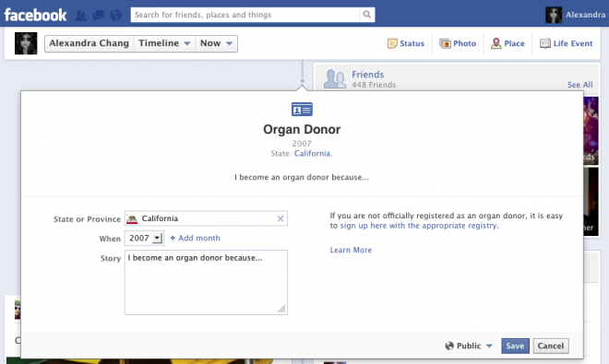This screenshot has height=364, width=609.
Task: Select the Life Event composer tab
Action: tap(567, 43)
